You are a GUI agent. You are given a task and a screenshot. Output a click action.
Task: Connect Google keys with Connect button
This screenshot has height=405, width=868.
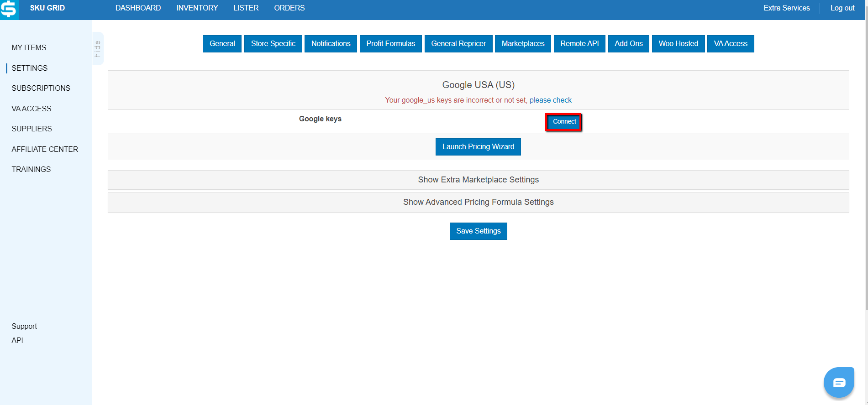tap(564, 122)
